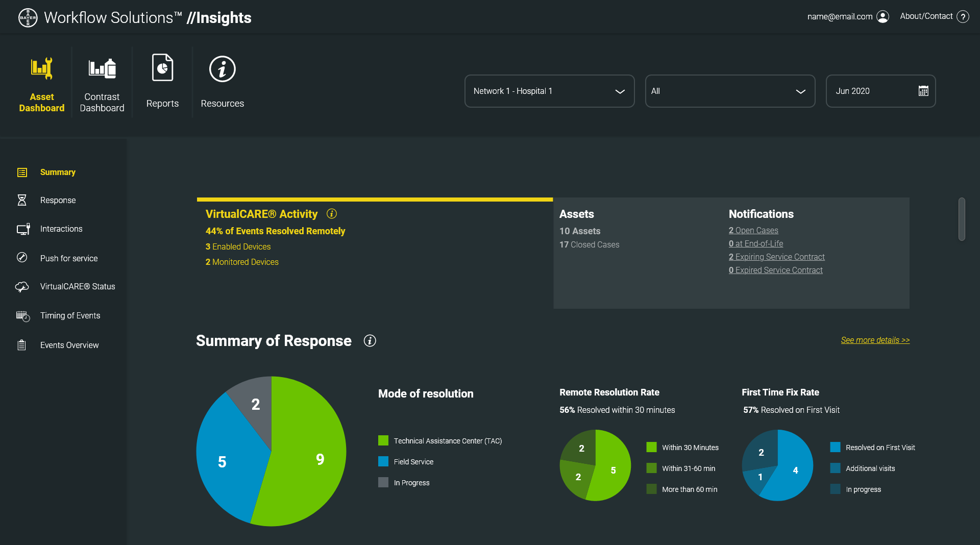Click the VirtualCARE Status cloud icon

click(x=22, y=287)
